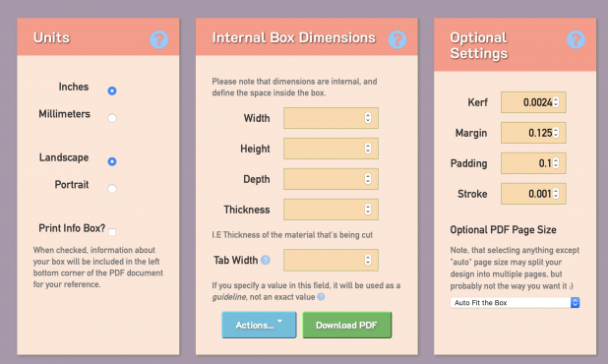Enable the Print Info Box checkbox
608x364 pixels.
112,232
